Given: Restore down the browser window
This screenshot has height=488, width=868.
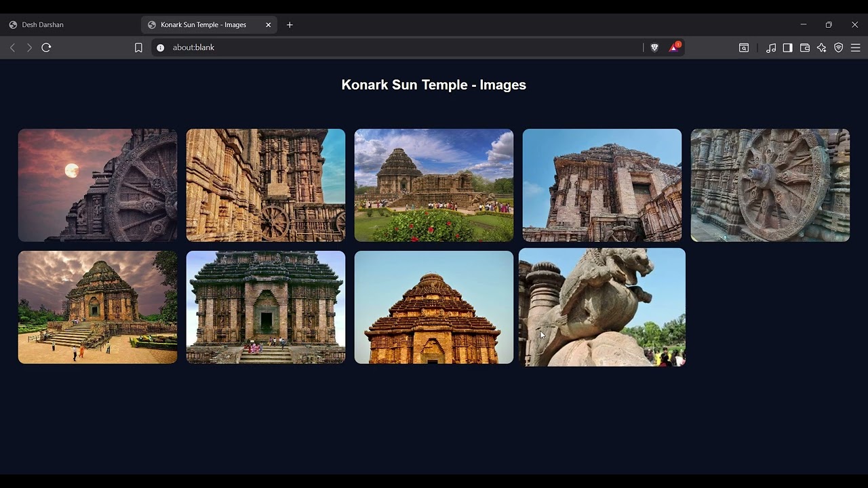Looking at the screenshot, I should [x=829, y=24].
